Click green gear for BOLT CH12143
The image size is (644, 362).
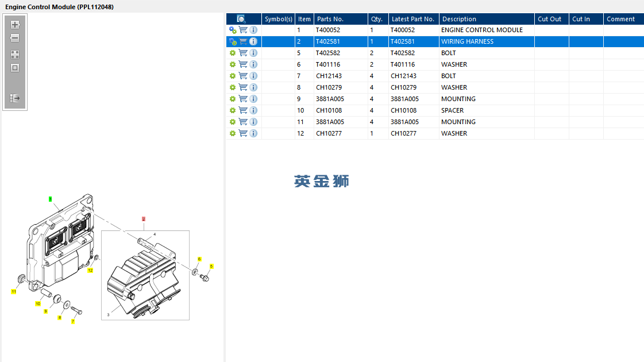coord(233,76)
